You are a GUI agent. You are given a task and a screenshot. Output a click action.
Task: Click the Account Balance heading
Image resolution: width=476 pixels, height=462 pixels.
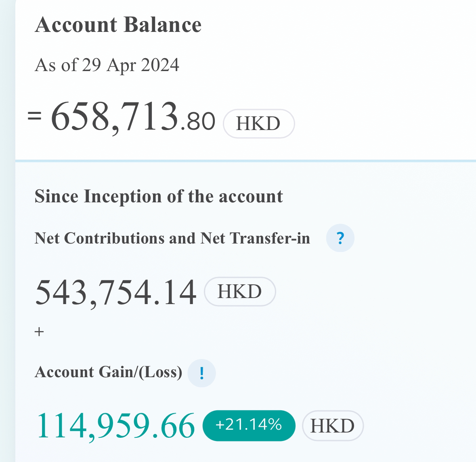118,25
